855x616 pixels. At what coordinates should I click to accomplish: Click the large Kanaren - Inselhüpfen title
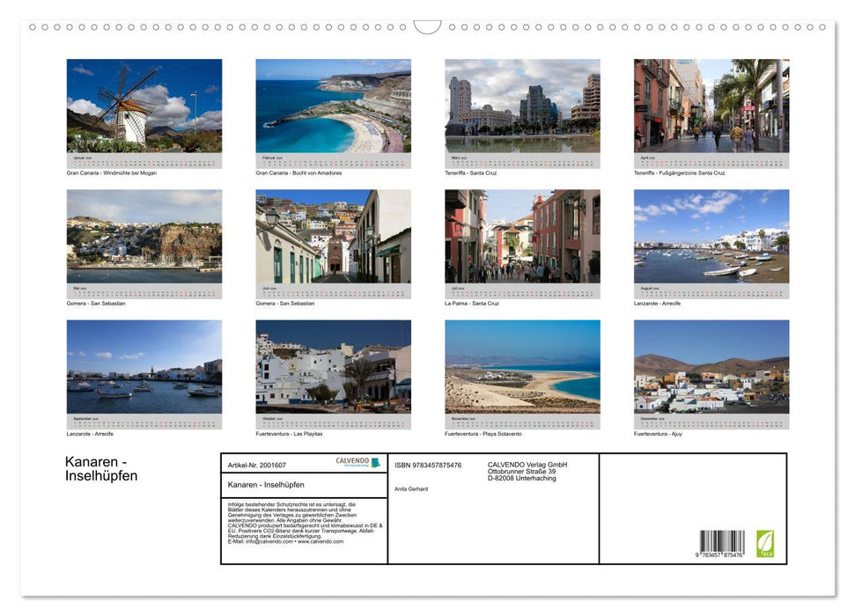101,469
